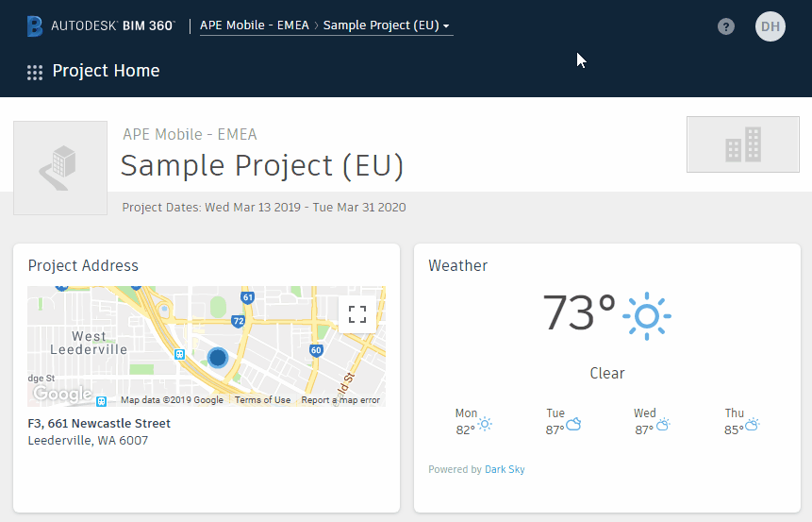Click the current weather sun icon
812x522 pixels.
pyautogui.click(x=647, y=315)
